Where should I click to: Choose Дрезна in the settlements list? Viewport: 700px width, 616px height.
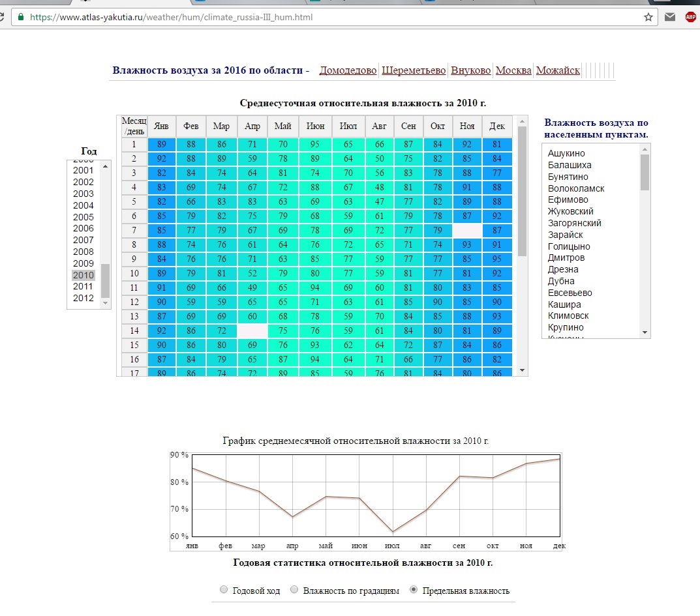[x=563, y=269]
